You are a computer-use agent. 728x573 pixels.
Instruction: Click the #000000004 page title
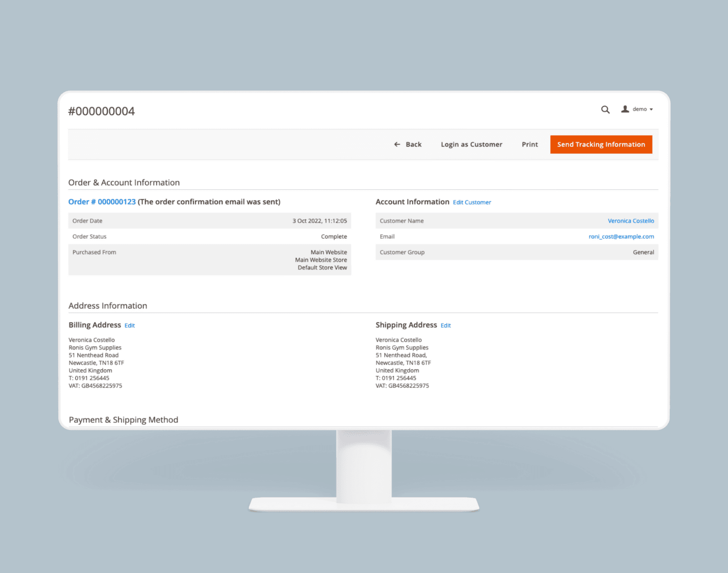tap(101, 111)
